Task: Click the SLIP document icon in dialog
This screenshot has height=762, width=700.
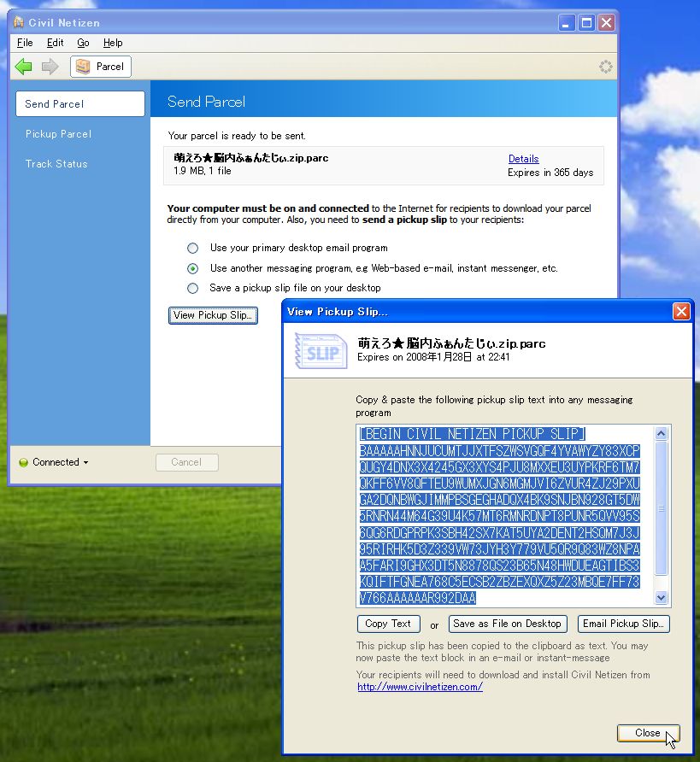Action: 321,351
